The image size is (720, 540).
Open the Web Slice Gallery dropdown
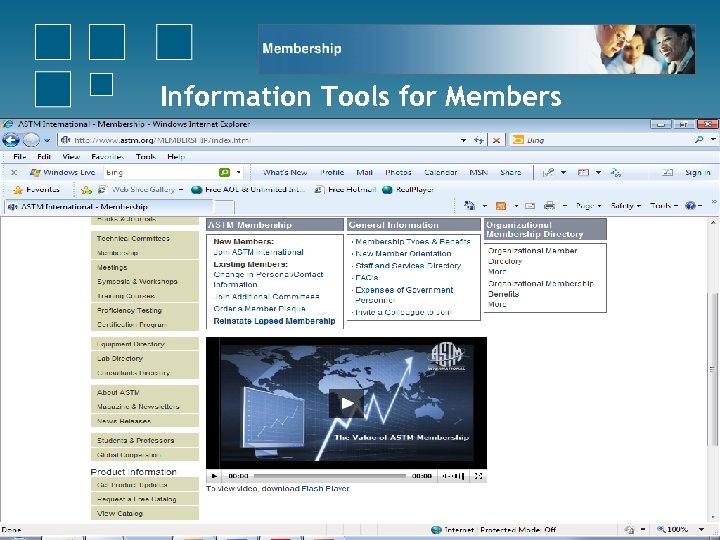click(181, 190)
